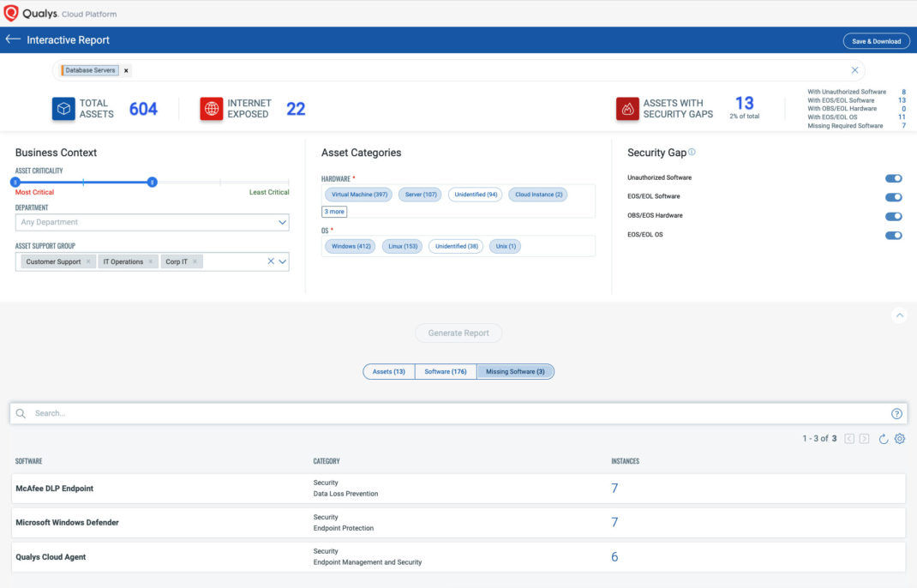Click the right asset criticality slider handle
Image resolution: width=917 pixels, height=588 pixels.
[x=152, y=183]
